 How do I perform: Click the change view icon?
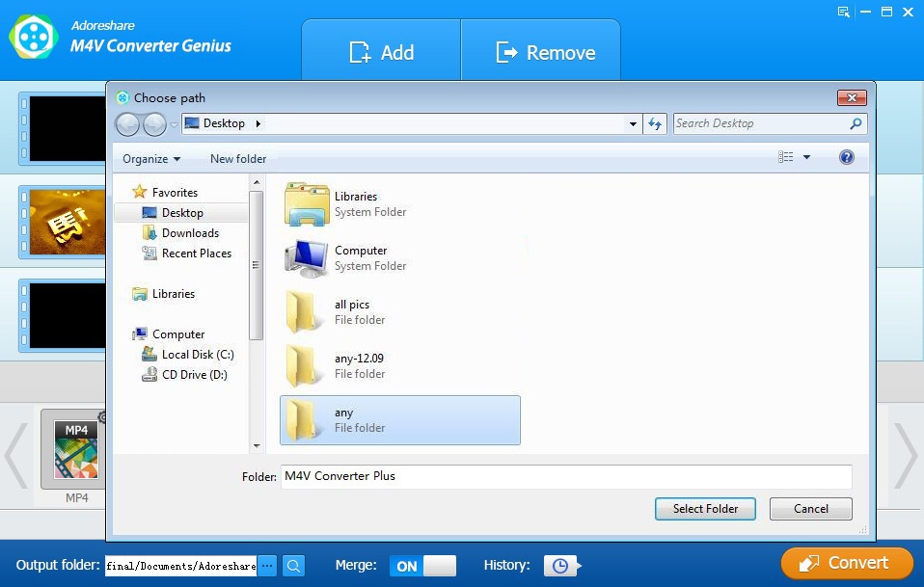pyautogui.click(x=785, y=156)
